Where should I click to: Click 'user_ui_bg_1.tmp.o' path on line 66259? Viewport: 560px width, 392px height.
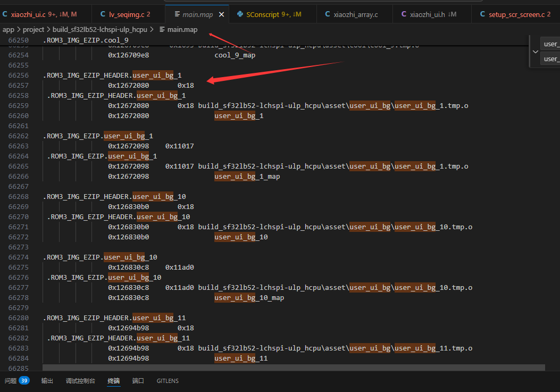(x=431, y=106)
